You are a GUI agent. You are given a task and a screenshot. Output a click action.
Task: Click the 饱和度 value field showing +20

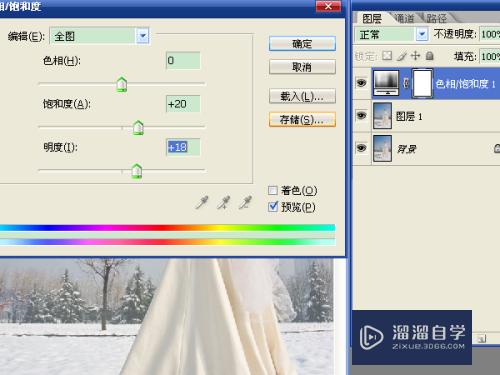coord(183,104)
